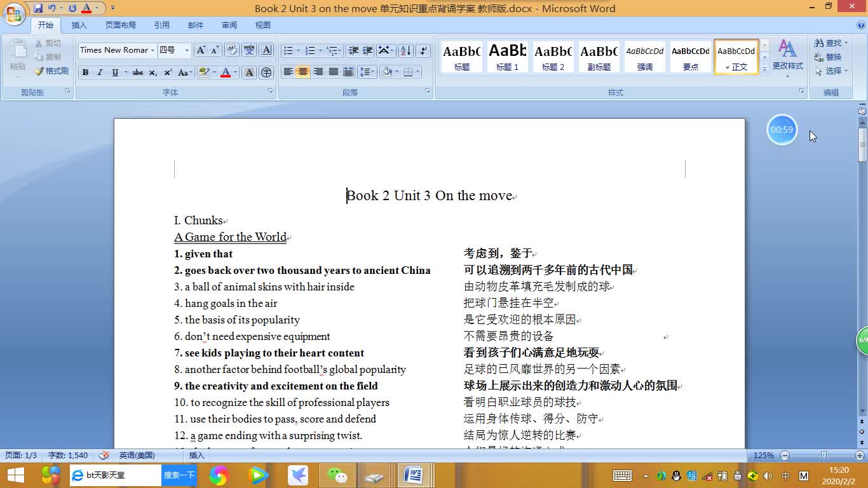Viewport: 868px width, 488px height.
Task: Open WeChat from the taskbar
Action: (337, 475)
